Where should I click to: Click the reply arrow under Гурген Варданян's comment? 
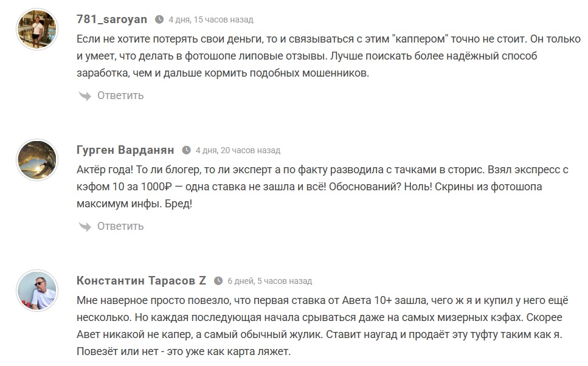(85, 226)
